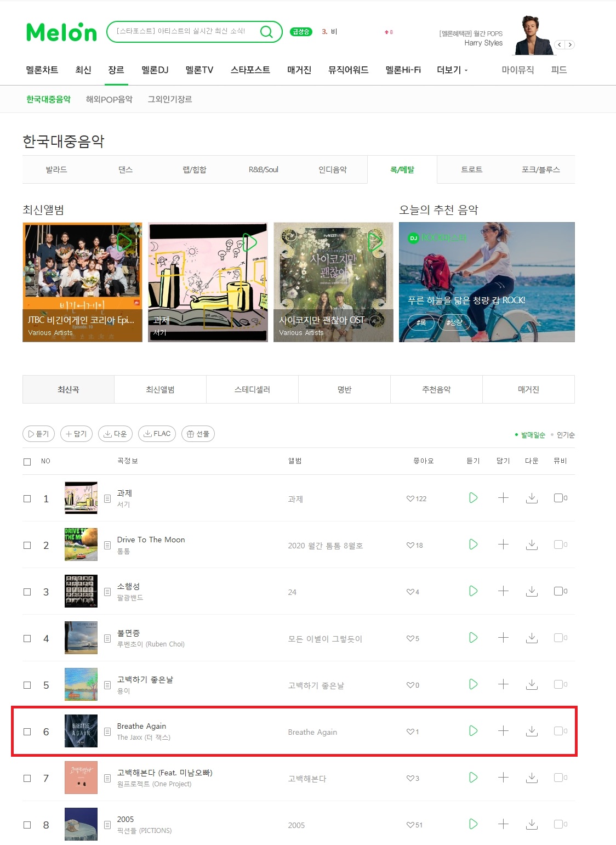
Task: Open music video icon for 과제
Action: (x=558, y=498)
